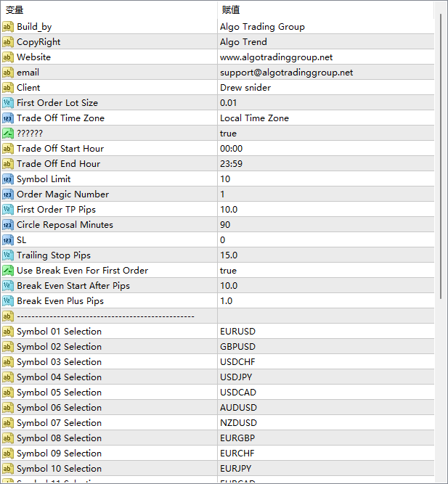Select the Symbol 05 Selection row label
Screen dimensions: 448x484
pos(59,393)
